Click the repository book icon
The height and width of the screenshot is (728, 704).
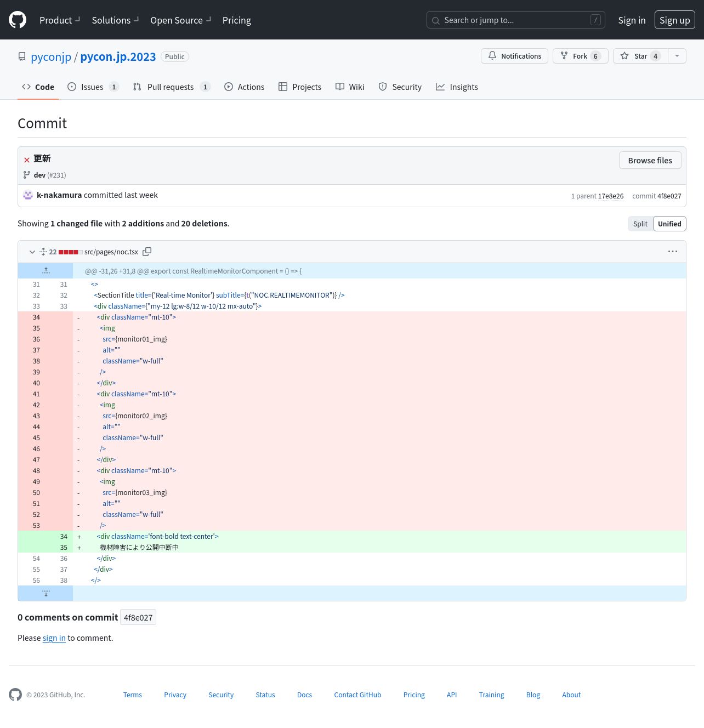tap(22, 56)
